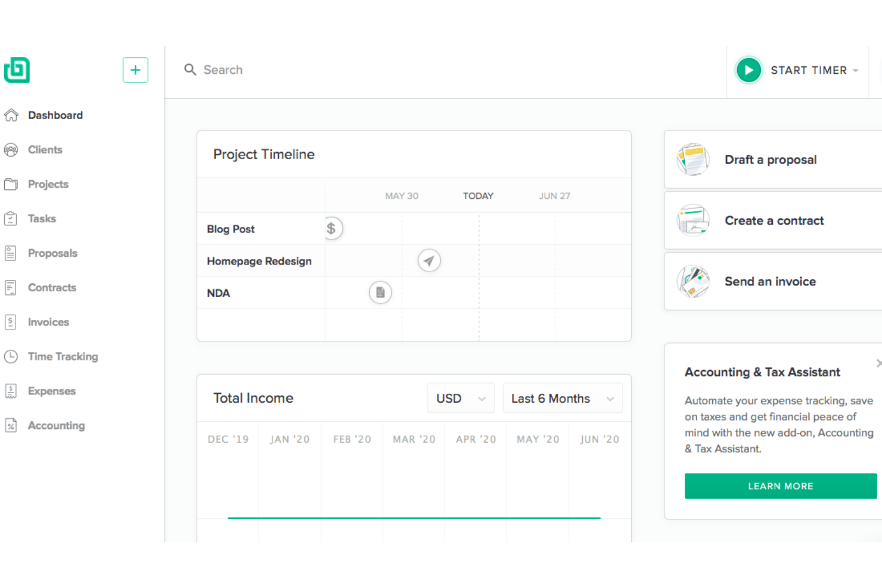Screen dimensions: 882x588
Task: Click the Proposals document icon
Action: click(x=11, y=253)
